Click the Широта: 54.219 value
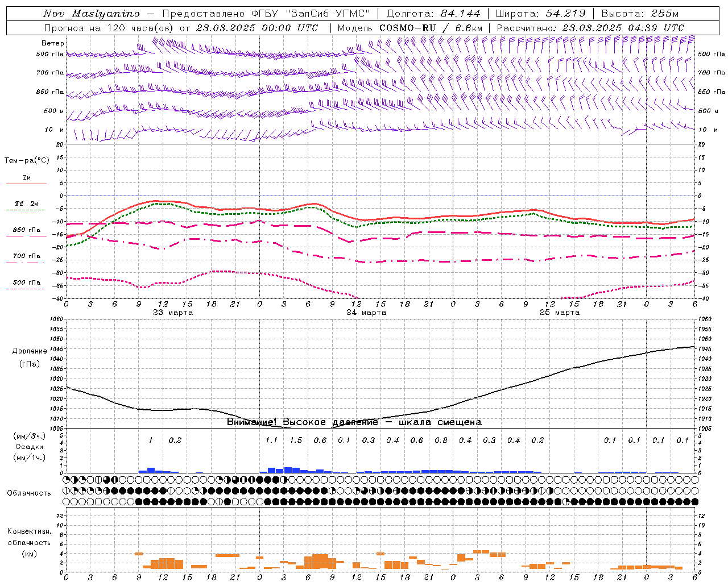 541,14
